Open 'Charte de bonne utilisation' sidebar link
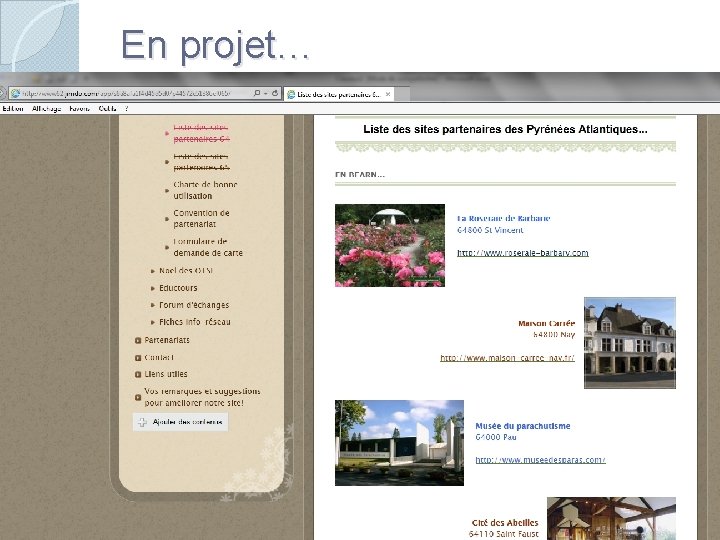The width and height of the screenshot is (720, 540). pyautogui.click(x=205, y=190)
